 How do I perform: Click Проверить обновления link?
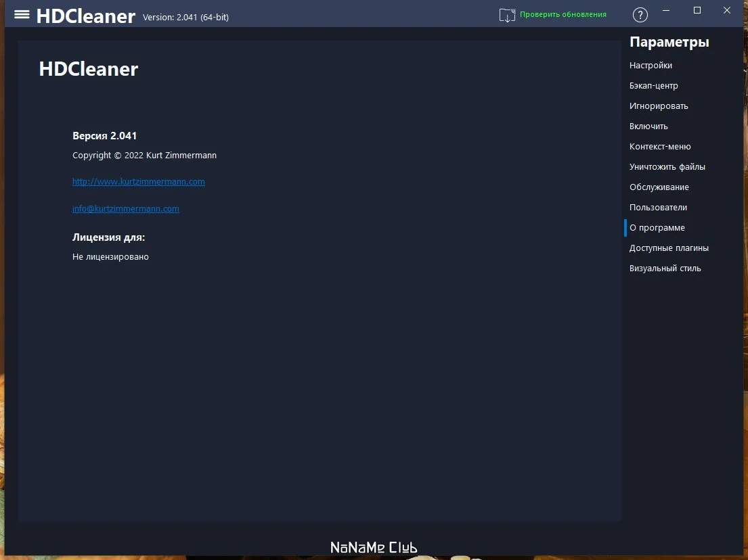coord(563,14)
